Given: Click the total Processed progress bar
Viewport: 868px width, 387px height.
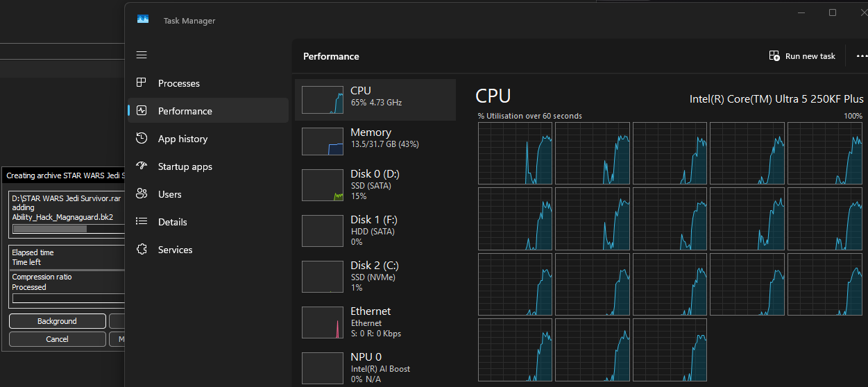Looking at the screenshot, I should (69, 299).
